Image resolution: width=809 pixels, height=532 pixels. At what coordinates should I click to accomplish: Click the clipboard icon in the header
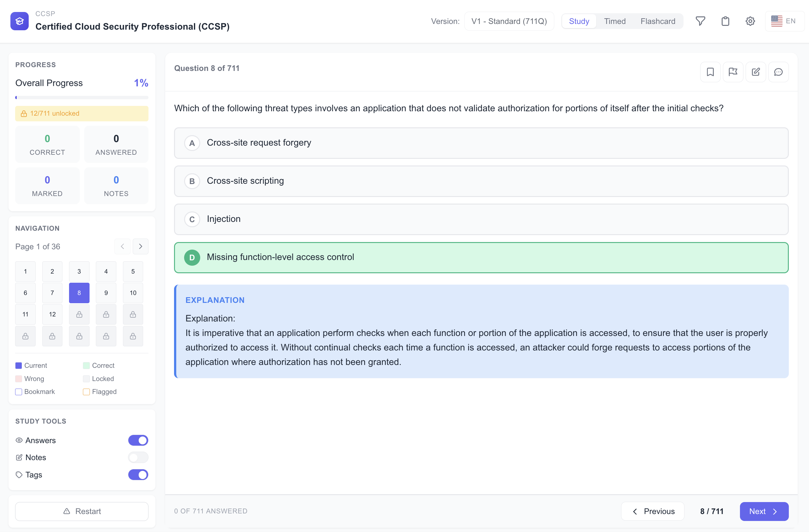[x=725, y=21]
